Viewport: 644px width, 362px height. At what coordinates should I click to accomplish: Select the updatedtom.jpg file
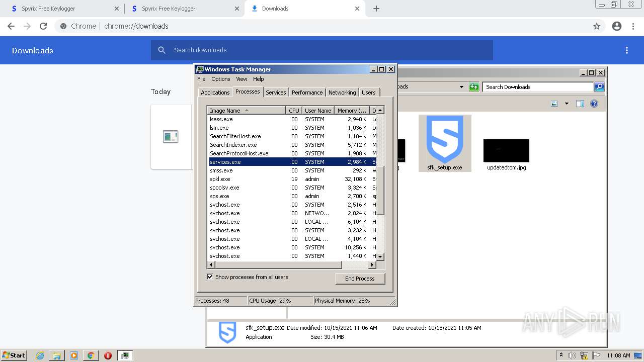coord(506,155)
